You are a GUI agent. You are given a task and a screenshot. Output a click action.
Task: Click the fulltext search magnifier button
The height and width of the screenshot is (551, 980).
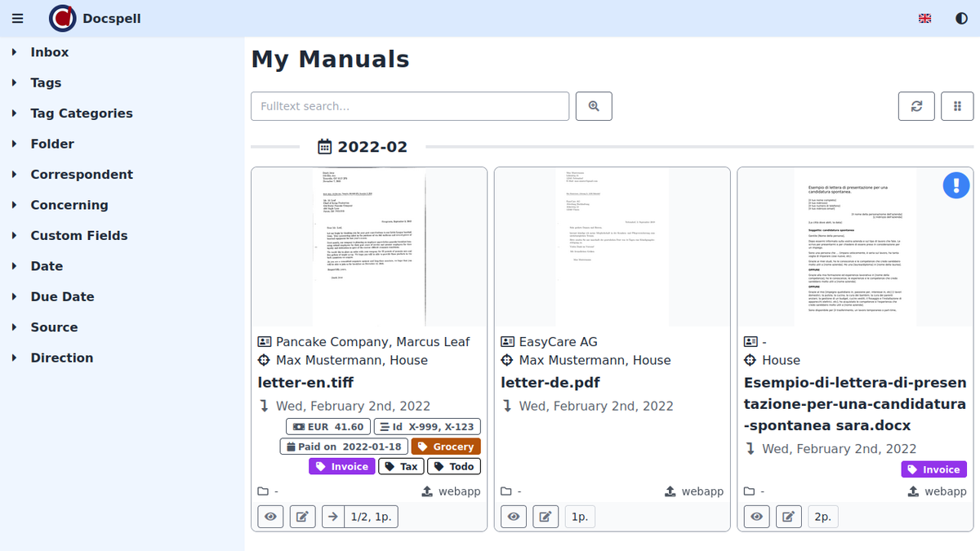[594, 106]
